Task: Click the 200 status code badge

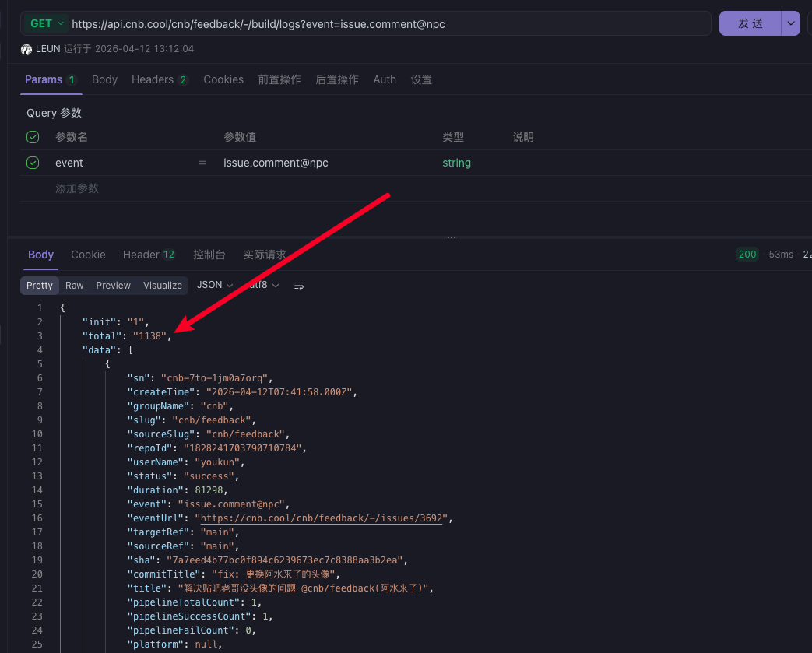Action: tap(747, 255)
